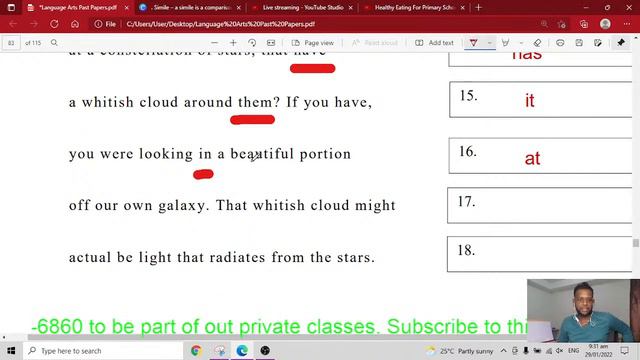Open a new browser tab
The image size is (640, 360).
point(478,7)
